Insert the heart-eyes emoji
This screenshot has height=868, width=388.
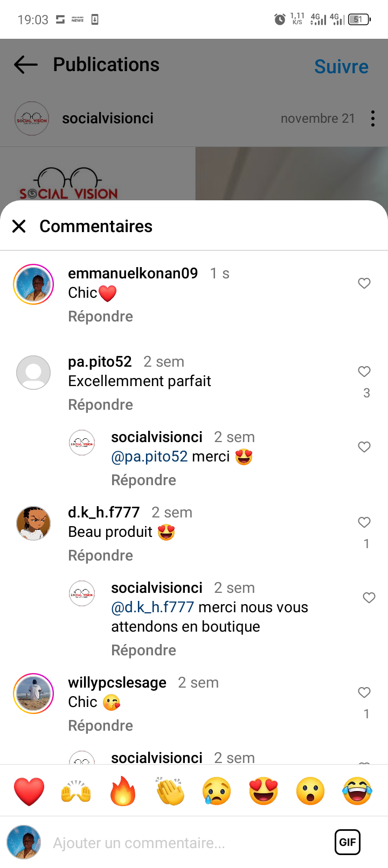pyautogui.click(x=264, y=791)
